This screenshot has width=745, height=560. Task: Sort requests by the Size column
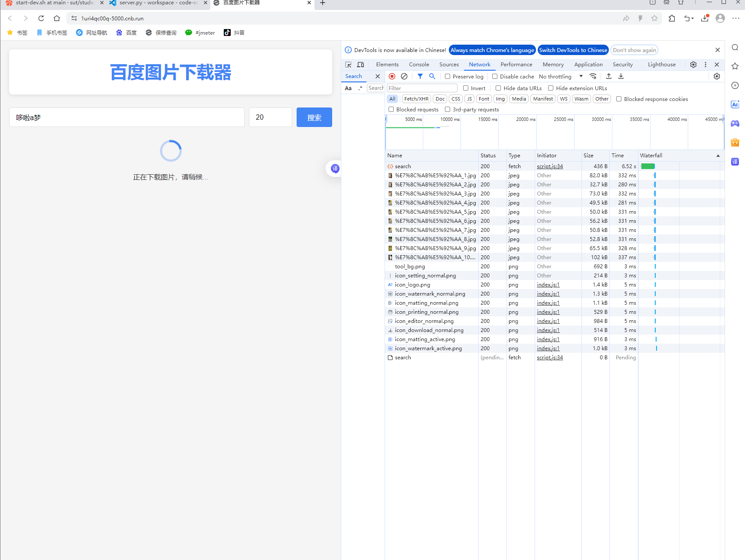coord(595,156)
